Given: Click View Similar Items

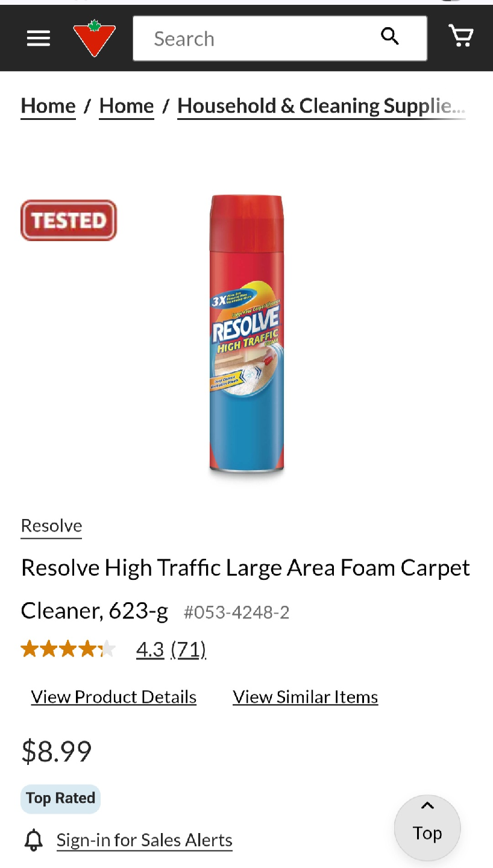Looking at the screenshot, I should pyautogui.click(x=306, y=697).
